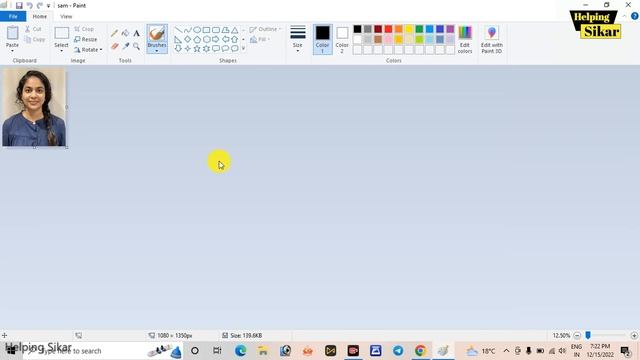Select the Eraser tool
The image size is (640, 360).
pos(115,46)
